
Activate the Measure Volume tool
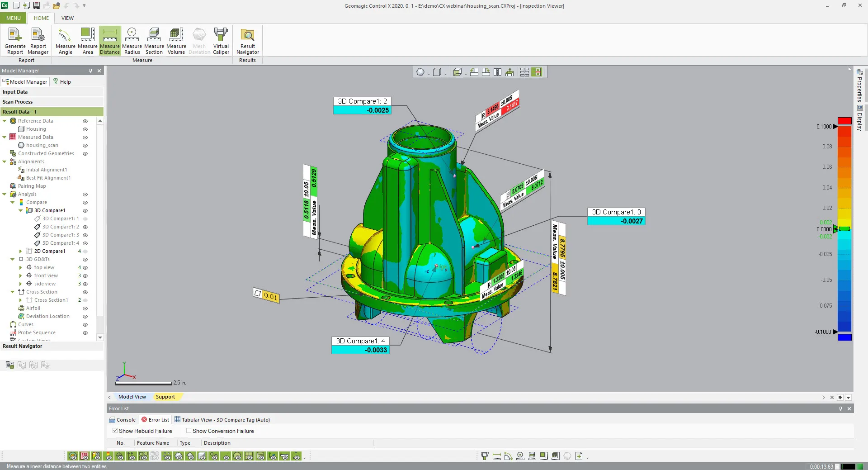tap(176, 40)
